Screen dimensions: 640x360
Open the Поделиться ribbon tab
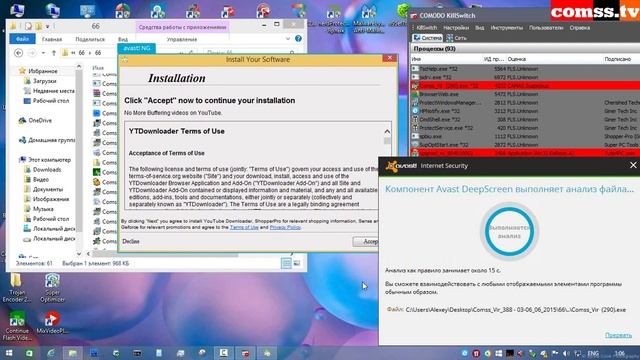(x=90, y=40)
